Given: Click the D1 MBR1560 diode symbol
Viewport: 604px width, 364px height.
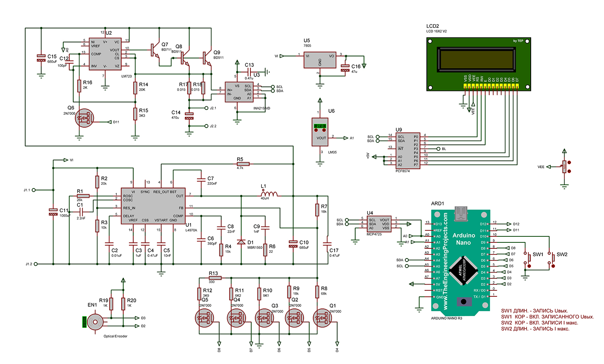Looking at the screenshot, I should point(241,242).
